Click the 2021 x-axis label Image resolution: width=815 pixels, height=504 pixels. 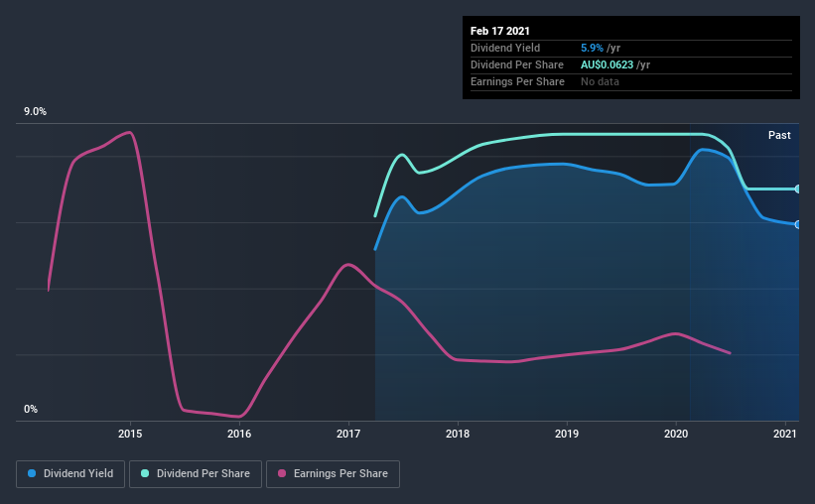coord(785,434)
